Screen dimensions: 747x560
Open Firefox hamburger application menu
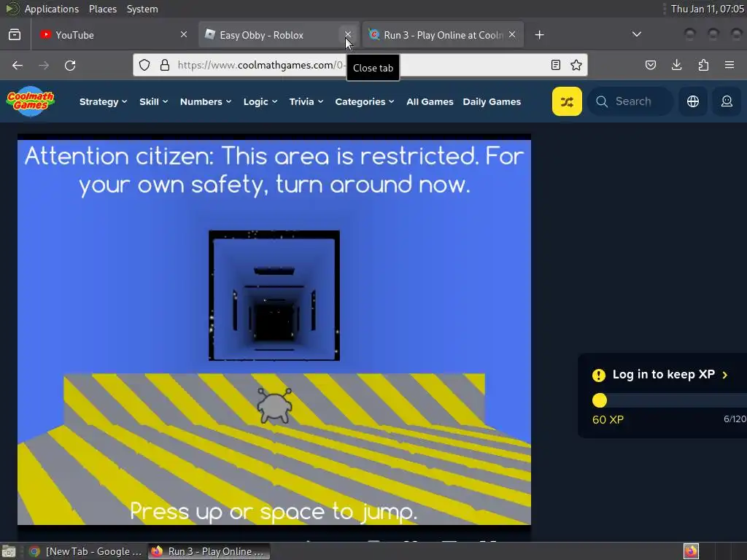tap(729, 65)
